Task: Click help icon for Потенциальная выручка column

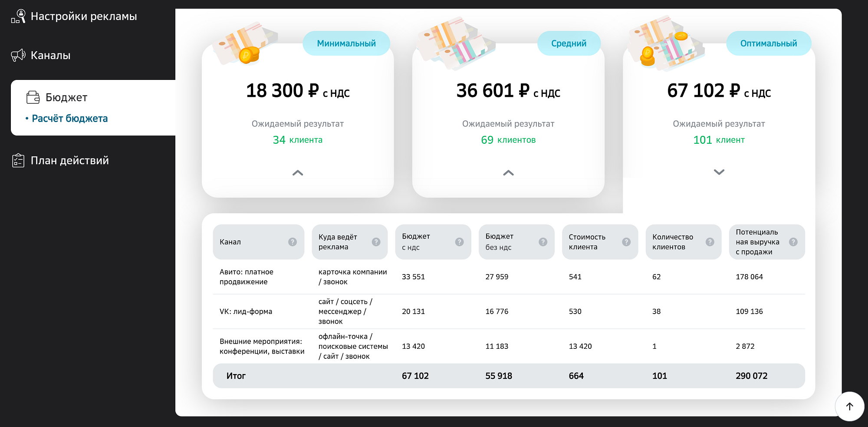Action: (x=793, y=242)
